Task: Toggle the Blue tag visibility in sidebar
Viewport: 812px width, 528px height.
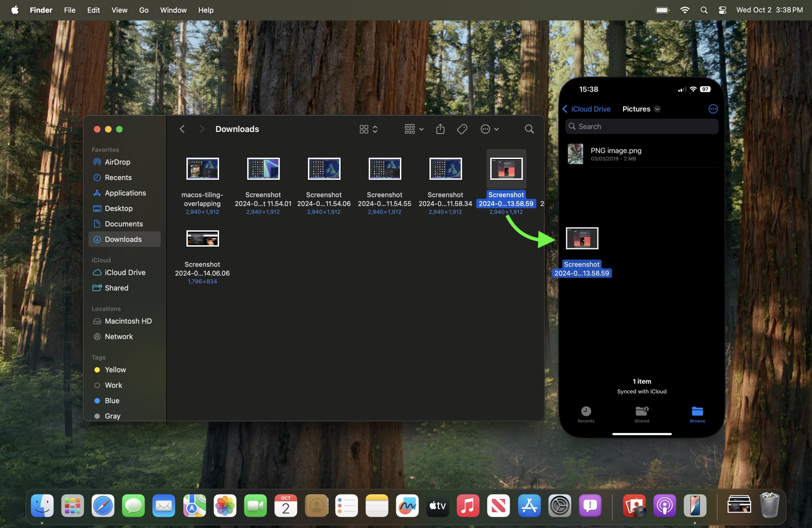Action: coord(112,400)
